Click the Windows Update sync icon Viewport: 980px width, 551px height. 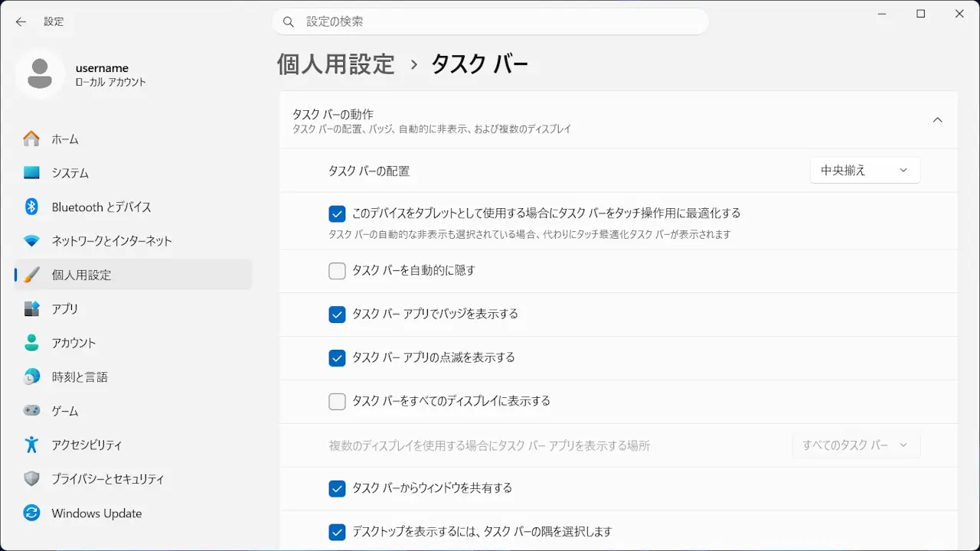[x=31, y=513]
